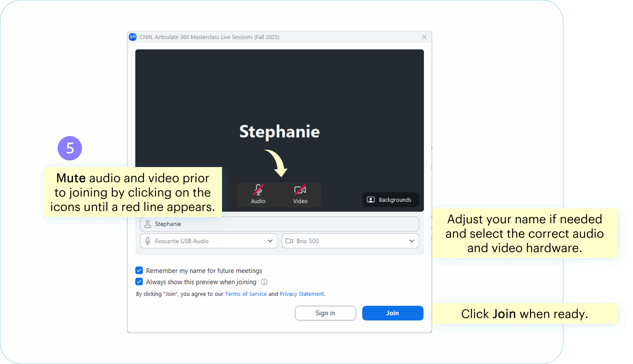Uncheck Always show this preview when joining
Image resolution: width=633 pixels, height=364 pixels.
(x=139, y=281)
